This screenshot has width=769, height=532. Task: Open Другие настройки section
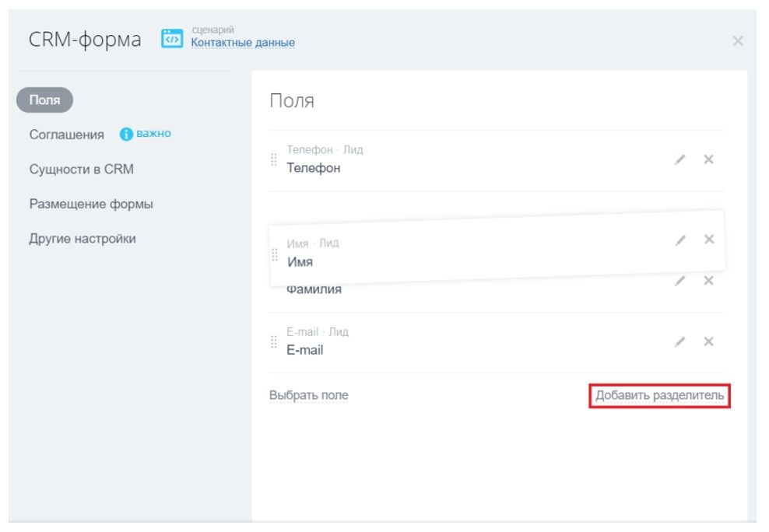pos(83,239)
